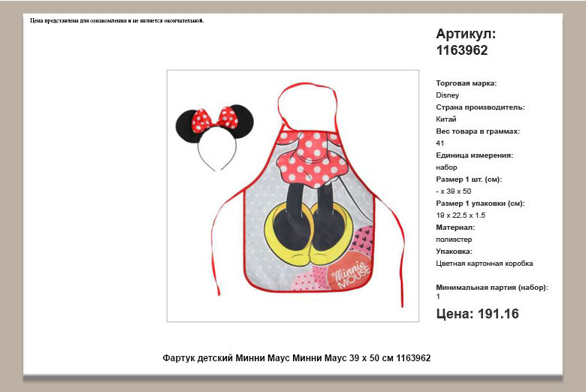Click the price 'Цена: 191.16'
The height and width of the screenshot is (392, 586).
(477, 314)
